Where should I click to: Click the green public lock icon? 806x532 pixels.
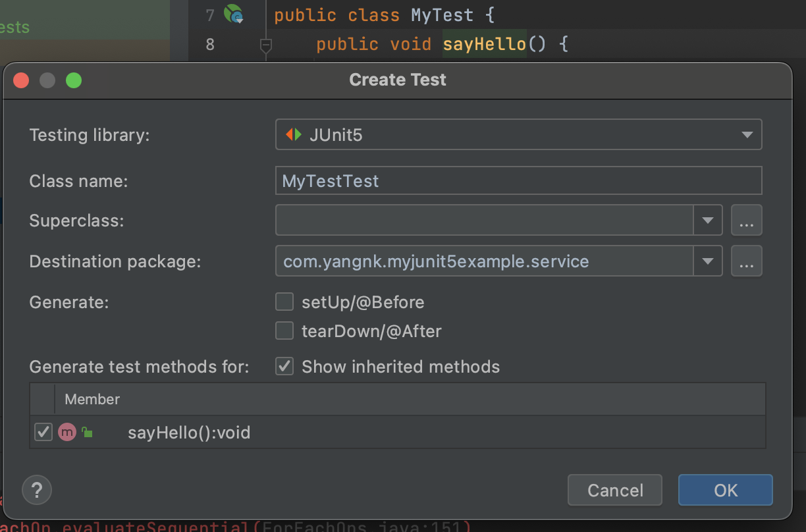[86, 433]
